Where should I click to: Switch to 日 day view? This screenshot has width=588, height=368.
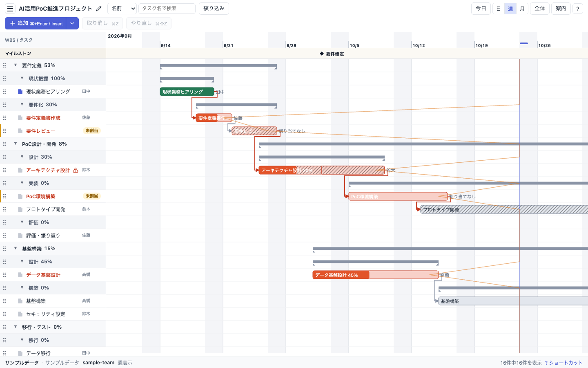click(499, 9)
